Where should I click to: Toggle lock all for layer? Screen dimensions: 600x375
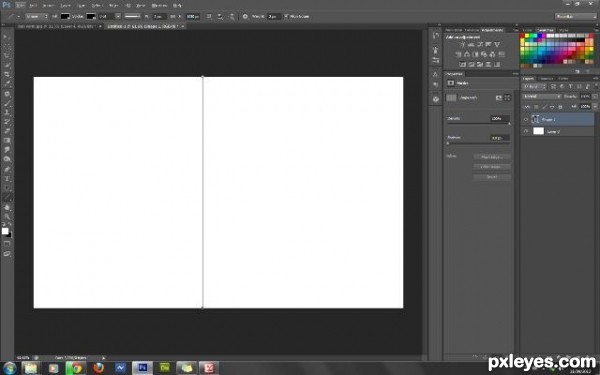pos(561,107)
